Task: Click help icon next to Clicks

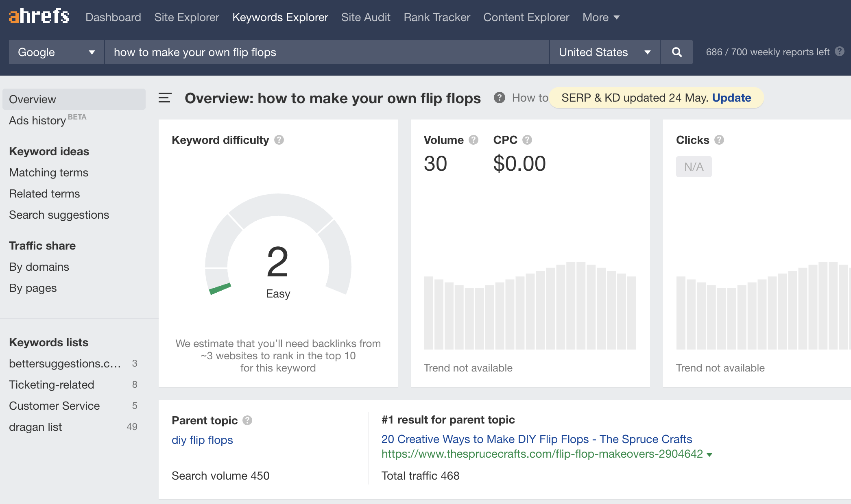Action: click(x=719, y=140)
